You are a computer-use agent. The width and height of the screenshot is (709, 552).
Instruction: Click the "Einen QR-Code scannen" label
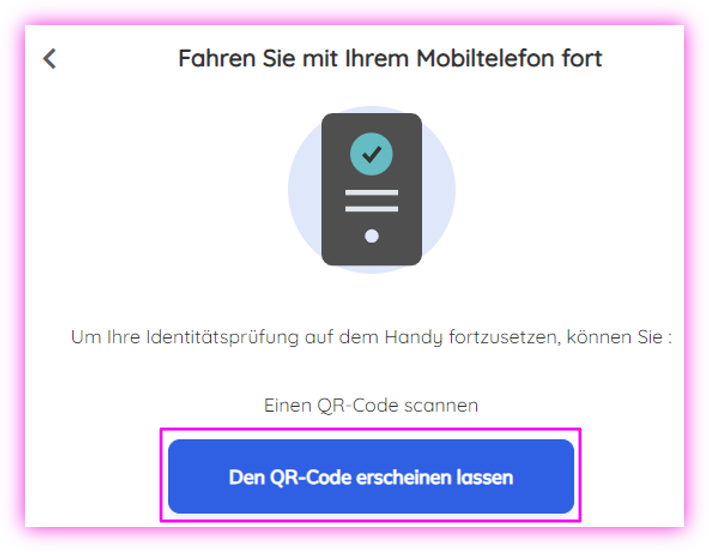(x=371, y=405)
